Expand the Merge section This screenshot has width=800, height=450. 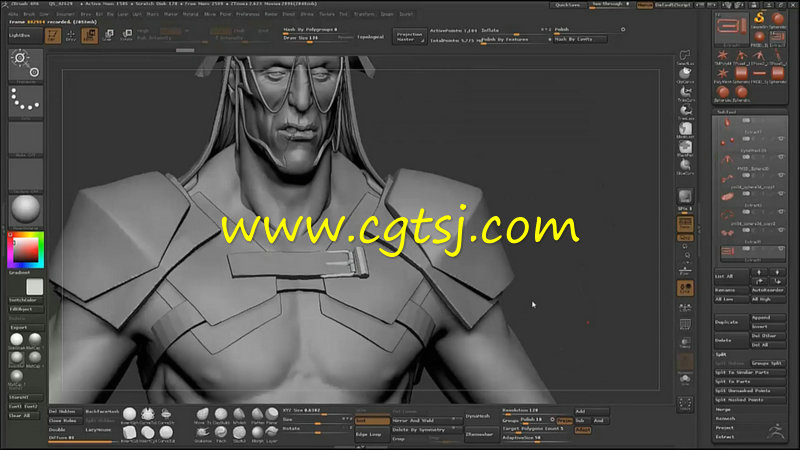[723, 409]
